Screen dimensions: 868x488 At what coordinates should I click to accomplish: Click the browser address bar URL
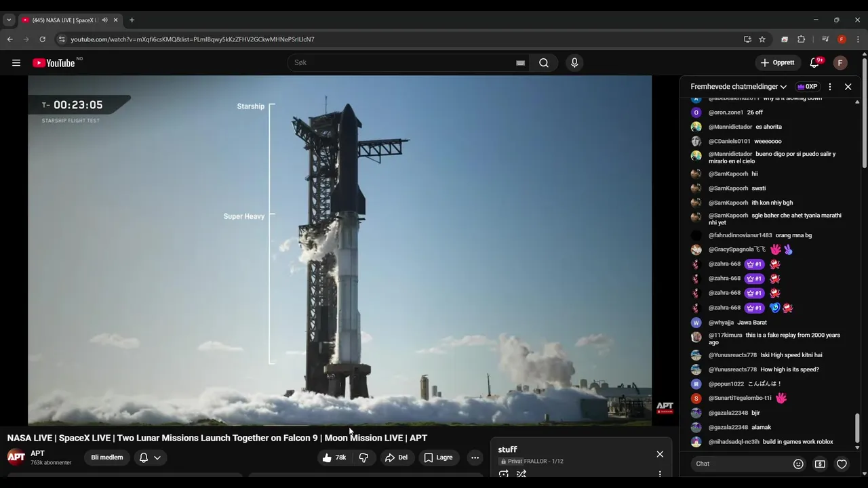coord(193,39)
